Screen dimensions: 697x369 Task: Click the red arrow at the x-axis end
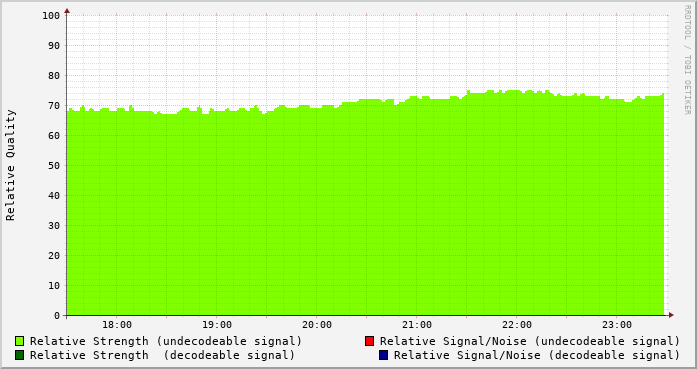coord(671,315)
